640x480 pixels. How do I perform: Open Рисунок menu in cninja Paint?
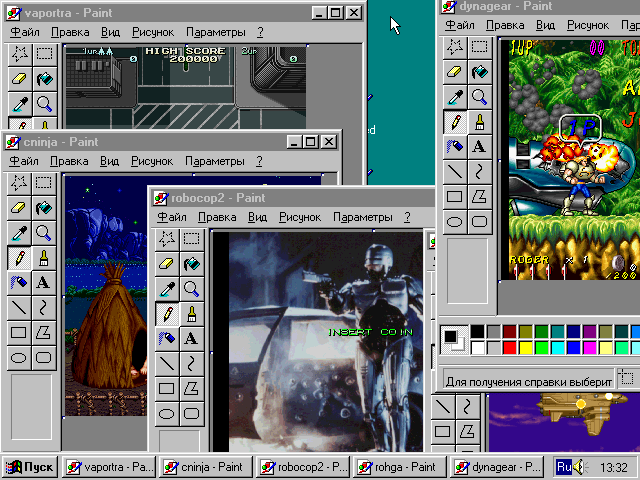tap(152, 161)
